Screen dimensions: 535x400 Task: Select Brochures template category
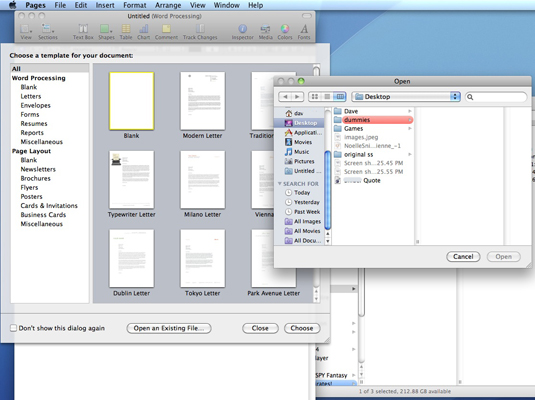[35, 178]
